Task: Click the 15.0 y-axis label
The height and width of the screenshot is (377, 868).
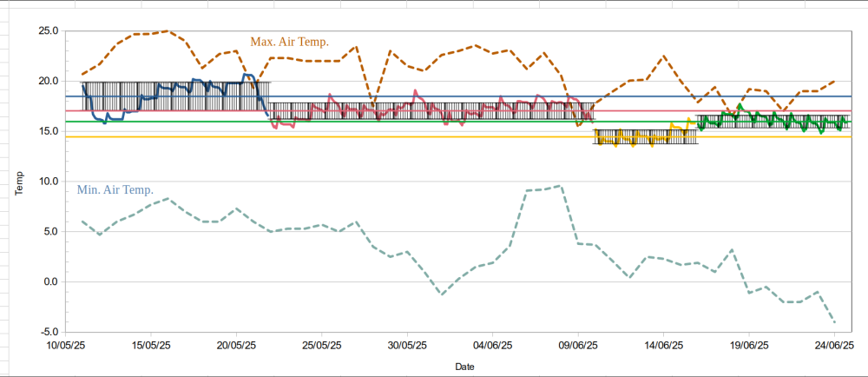Action: [49, 131]
